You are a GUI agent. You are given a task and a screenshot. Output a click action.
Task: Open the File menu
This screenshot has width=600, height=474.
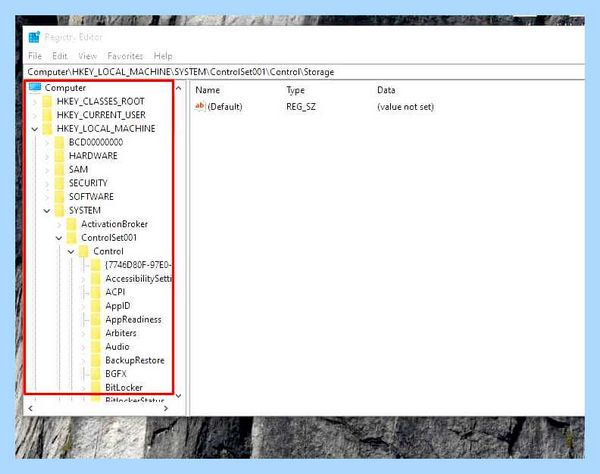(35, 56)
